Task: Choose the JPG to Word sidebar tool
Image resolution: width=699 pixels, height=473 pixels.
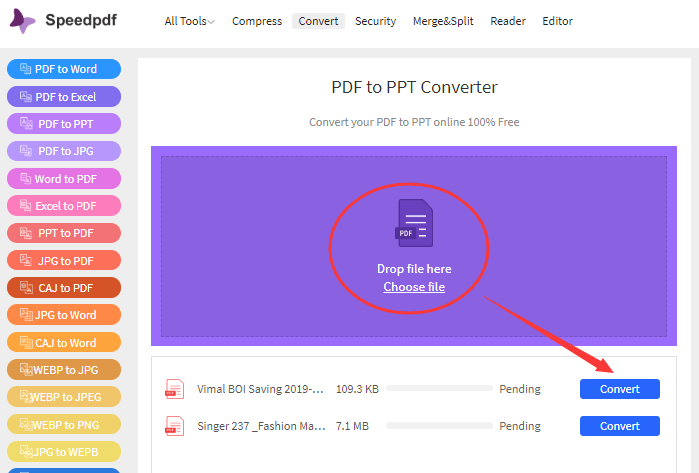Action: tap(64, 315)
